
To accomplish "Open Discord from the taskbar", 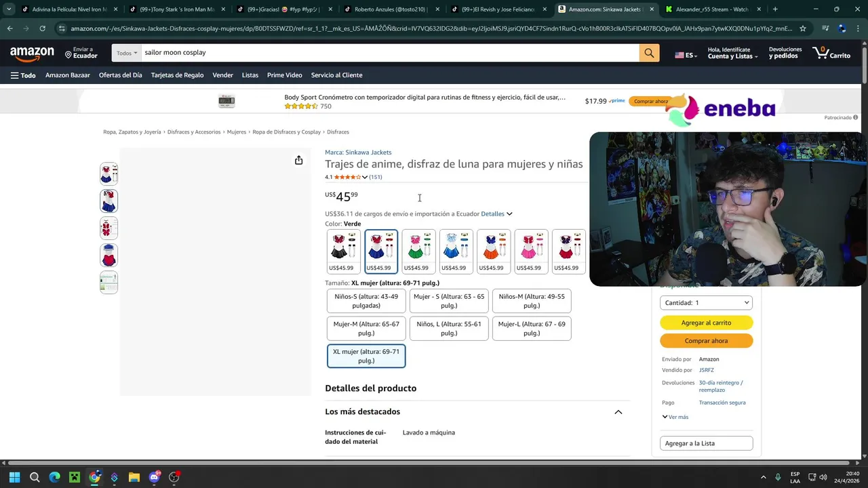I will pos(155,477).
